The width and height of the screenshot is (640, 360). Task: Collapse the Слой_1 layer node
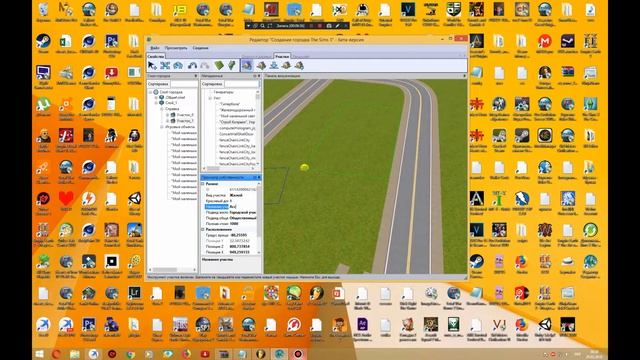click(156, 103)
